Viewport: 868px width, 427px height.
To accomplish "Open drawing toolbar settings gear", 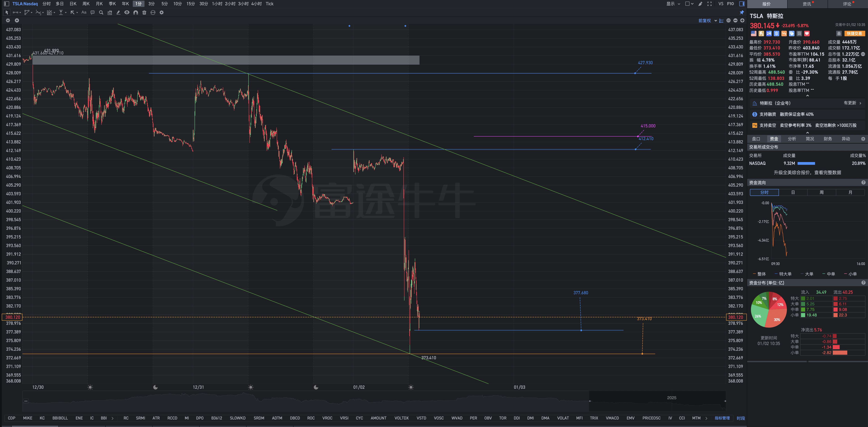I will pyautogui.click(x=161, y=12).
